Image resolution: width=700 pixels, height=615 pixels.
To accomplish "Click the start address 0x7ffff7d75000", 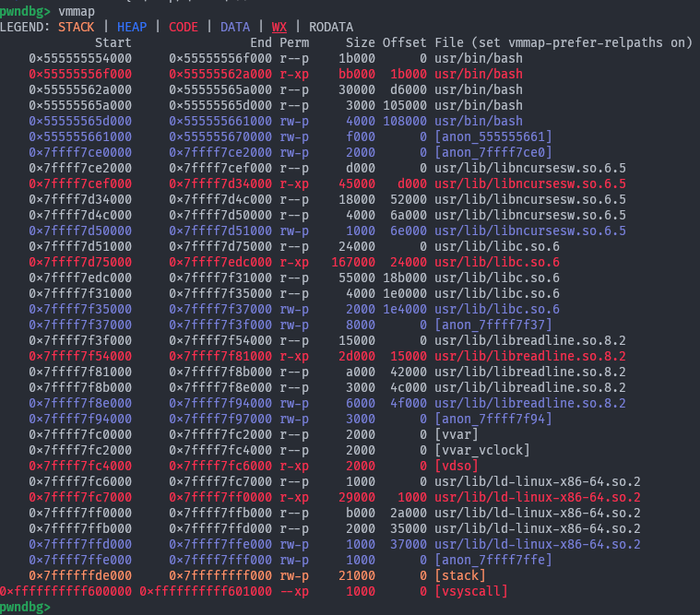I will (x=80, y=262).
